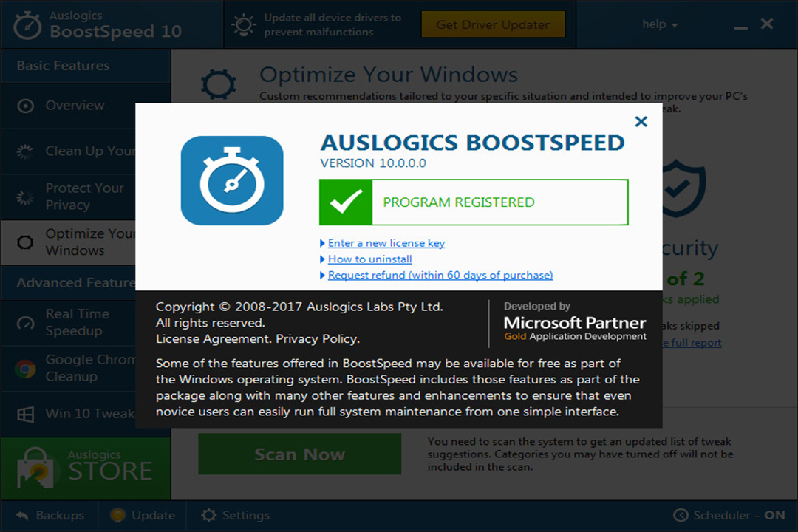The image size is (798, 532).
Task: Click the Scheduler clock icon
Action: tap(681, 515)
